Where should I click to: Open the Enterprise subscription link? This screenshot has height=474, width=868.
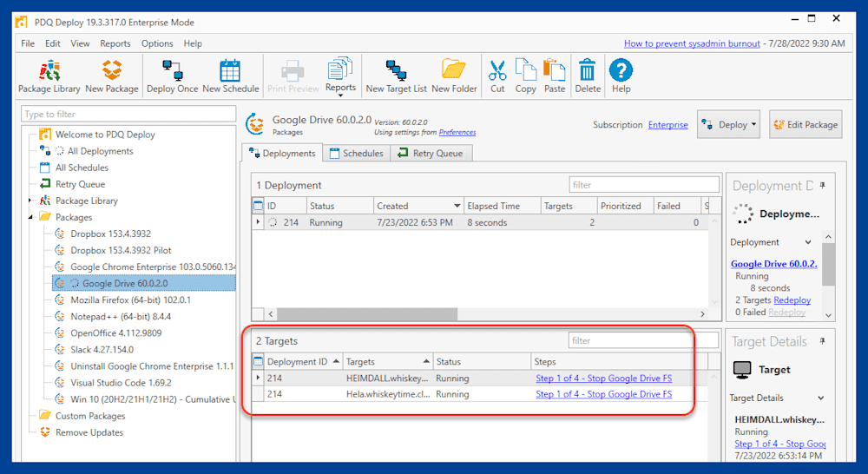pyautogui.click(x=668, y=125)
